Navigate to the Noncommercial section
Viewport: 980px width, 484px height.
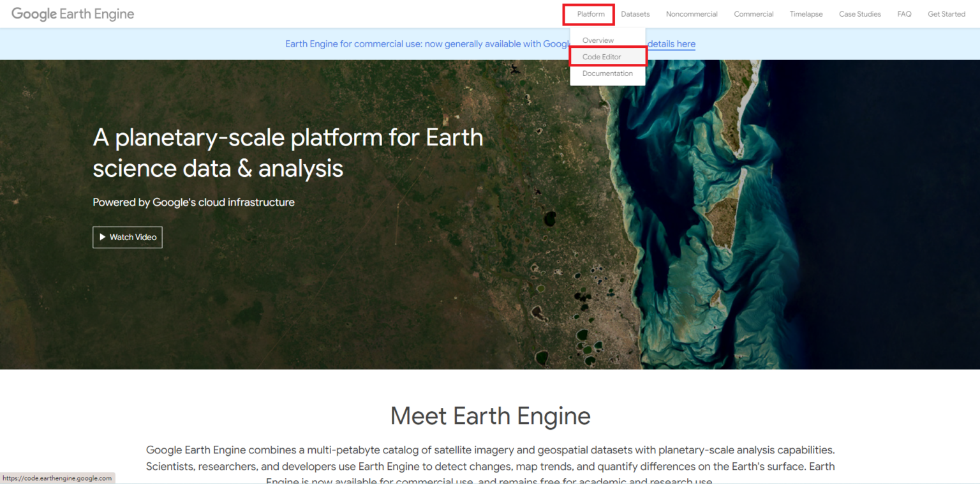(x=692, y=13)
